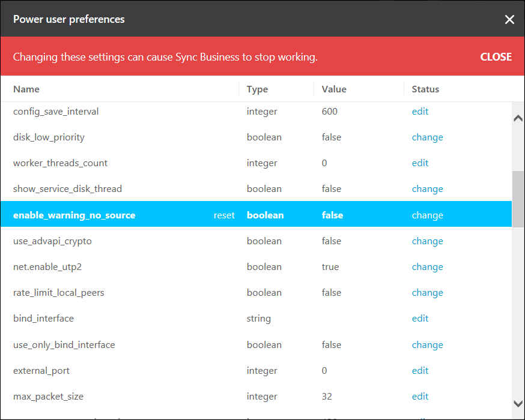Change enable_warning_no_source value
Screen dimensions: 525x420
[x=427, y=215]
